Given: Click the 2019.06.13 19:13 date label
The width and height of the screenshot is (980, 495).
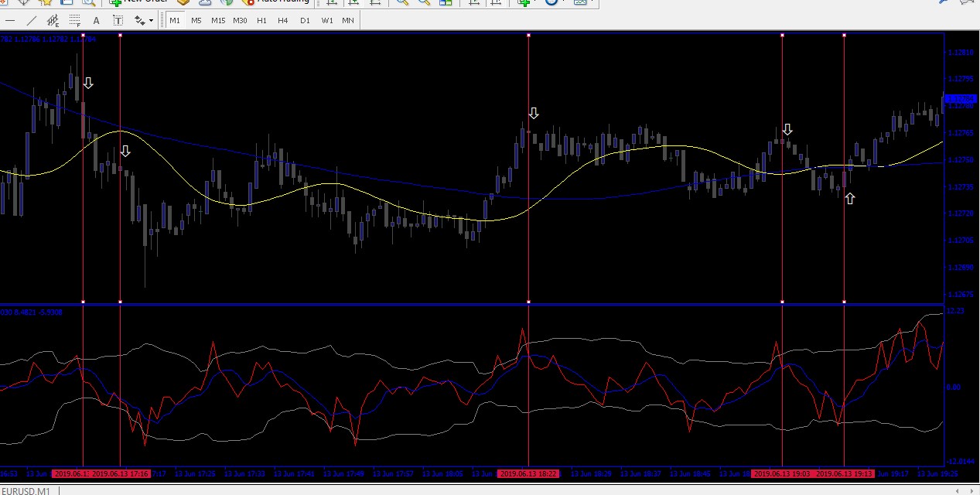Looking at the screenshot, I should 844,473.
